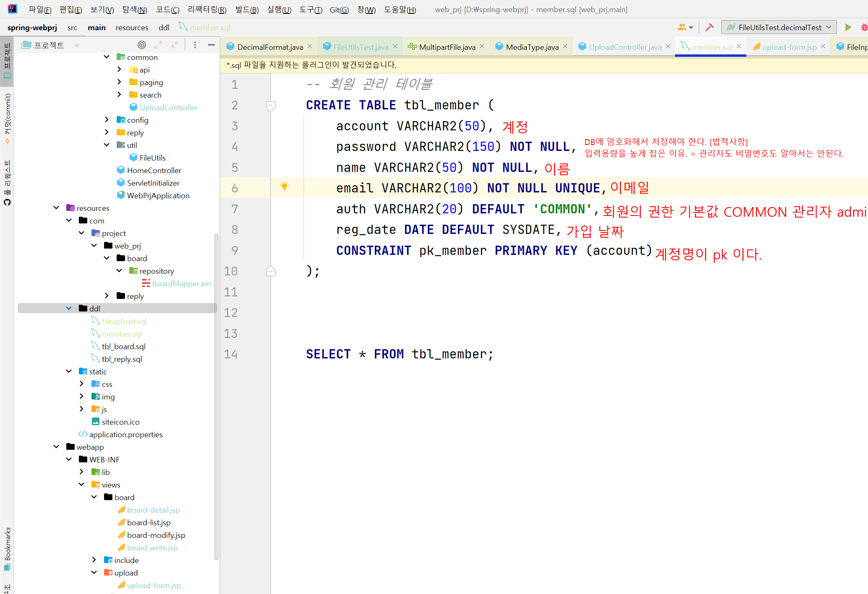Click the Build hammer icon

[x=709, y=27]
